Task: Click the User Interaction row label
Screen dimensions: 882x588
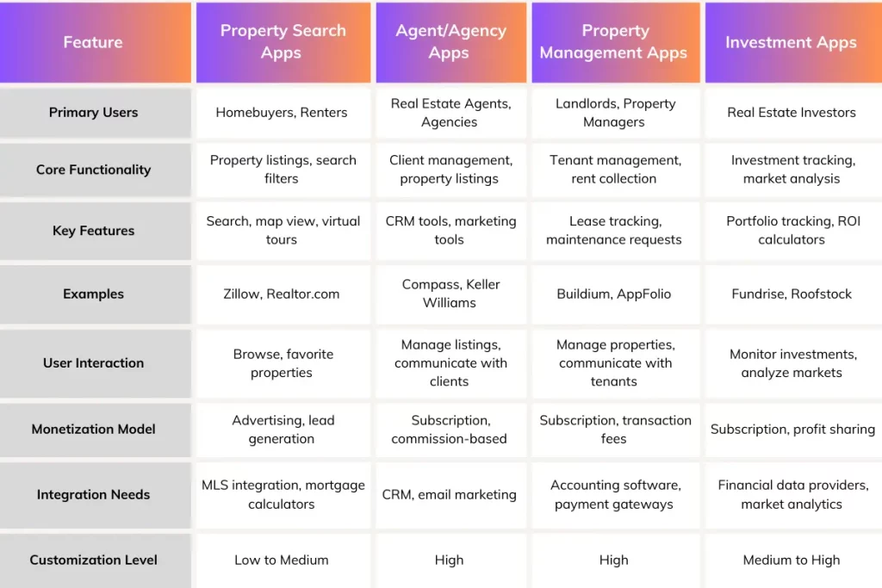Action: [93, 362]
